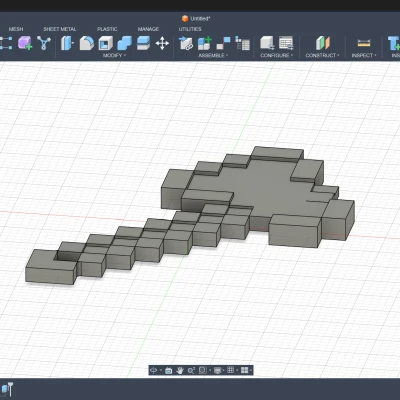Switch to the MANAGE tab
The height and width of the screenshot is (400, 400).
coord(148,29)
